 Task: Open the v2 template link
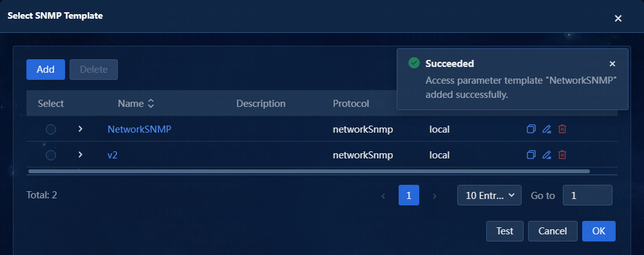coord(113,155)
